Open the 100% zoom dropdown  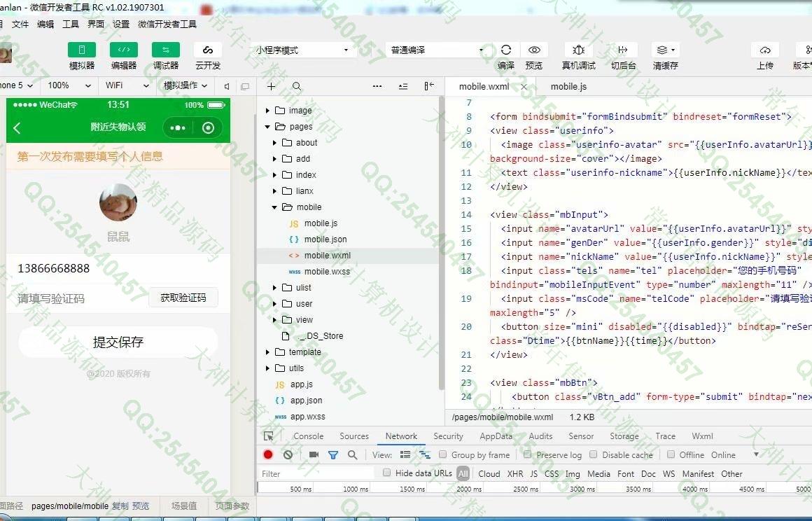[x=69, y=85]
